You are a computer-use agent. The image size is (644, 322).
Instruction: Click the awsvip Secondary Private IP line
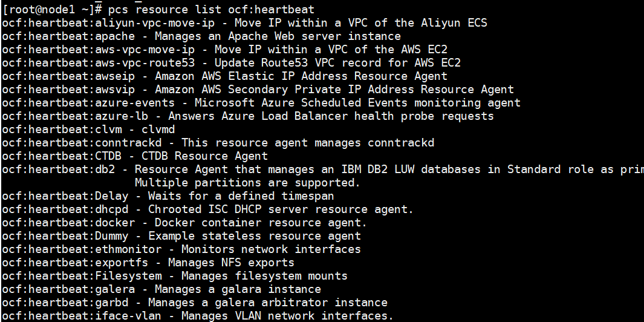tap(258, 90)
